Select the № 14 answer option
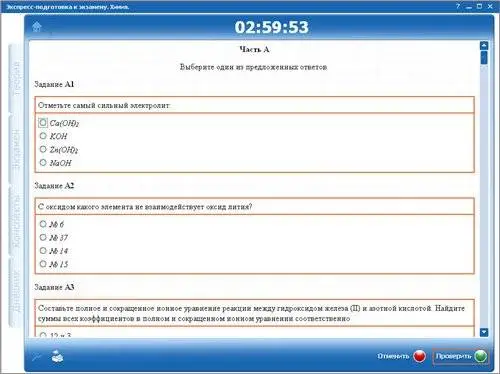Viewport: 500px width, 374px height. [x=43, y=251]
